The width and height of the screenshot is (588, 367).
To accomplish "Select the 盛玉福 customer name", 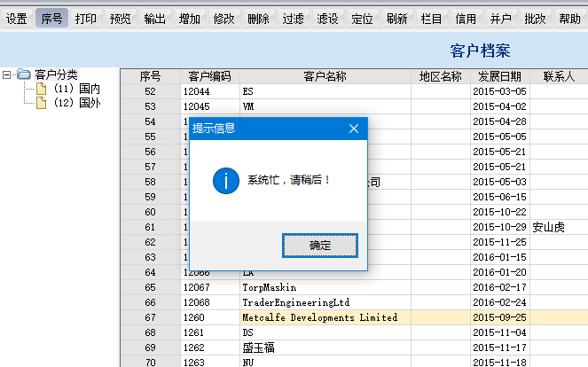I will coord(325,347).
